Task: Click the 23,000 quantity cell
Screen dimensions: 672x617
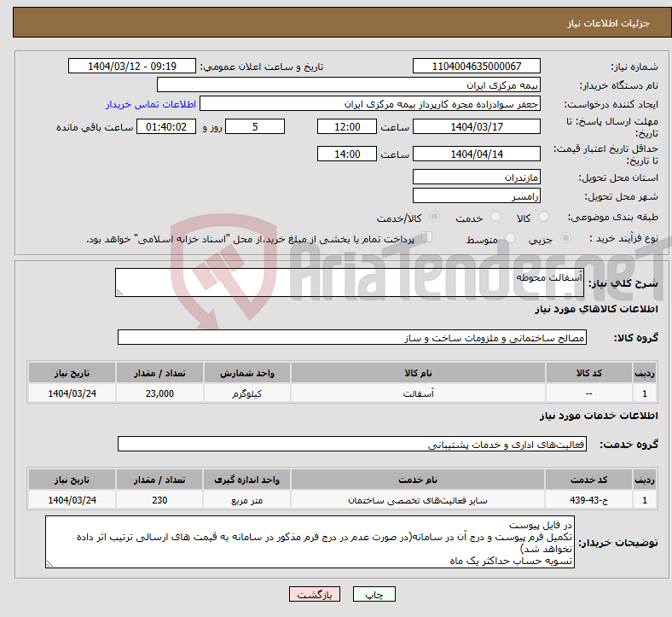Action: (x=159, y=393)
